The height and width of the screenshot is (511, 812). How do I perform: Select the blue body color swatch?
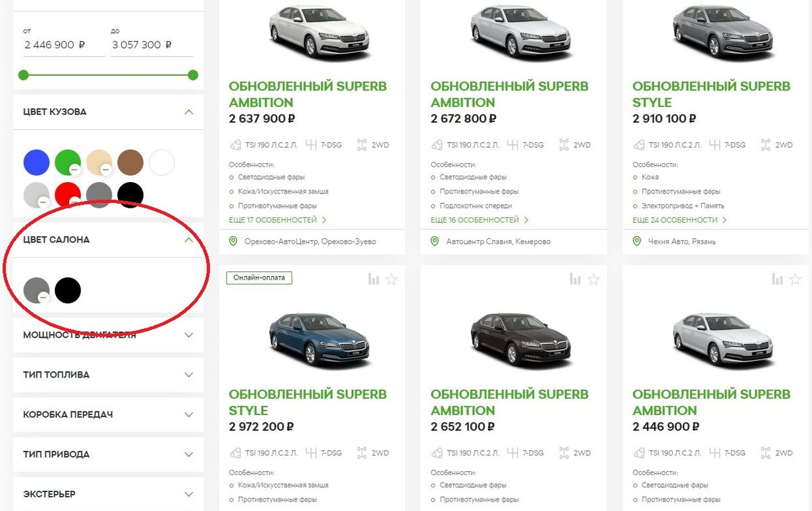37,162
